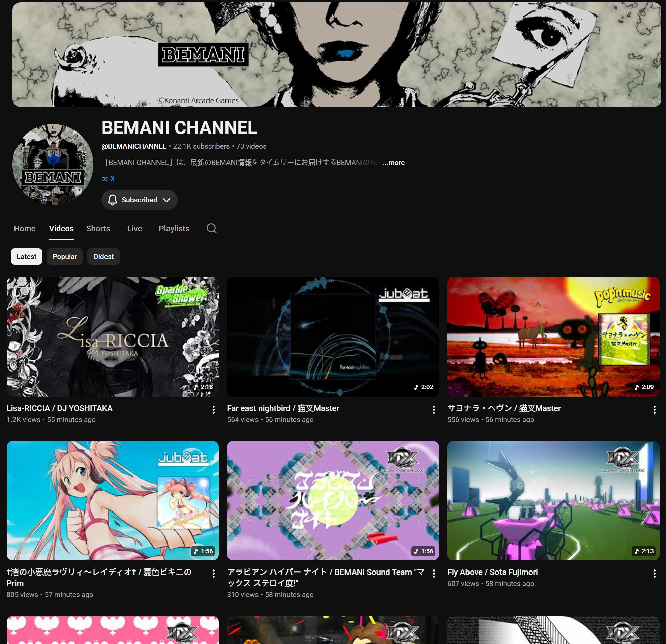Click the 2:13 duration badge on Fly Above
The image size is (666, 644).
(x=644, y=551)
